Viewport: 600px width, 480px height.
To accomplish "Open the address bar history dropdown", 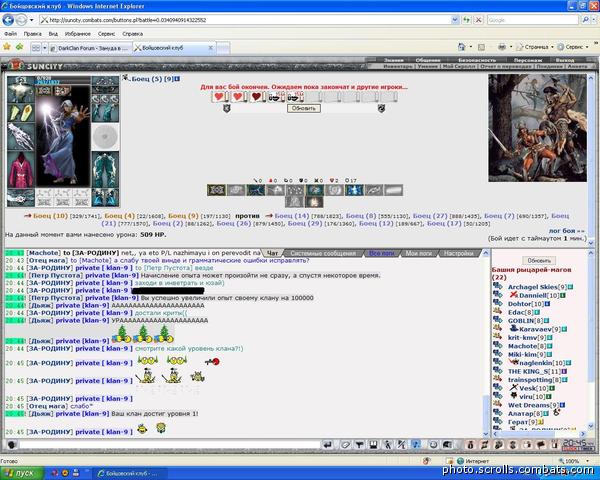I will 455,20.
